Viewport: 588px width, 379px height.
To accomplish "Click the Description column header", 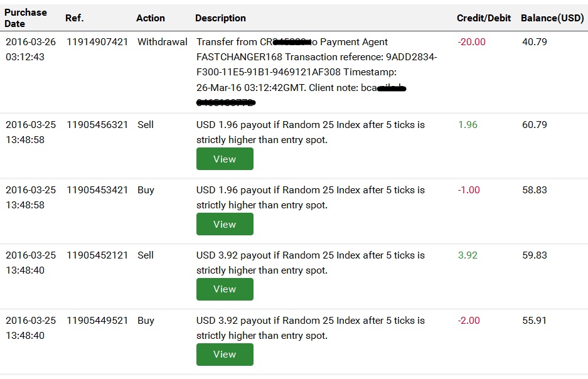I will (220, 18).
